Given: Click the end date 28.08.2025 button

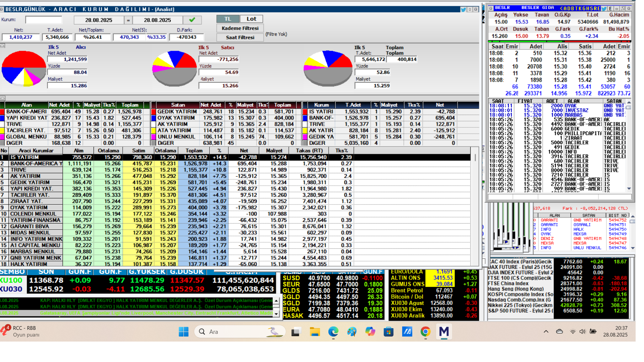Looking at the screenshot, I should [x=157, y=20].
